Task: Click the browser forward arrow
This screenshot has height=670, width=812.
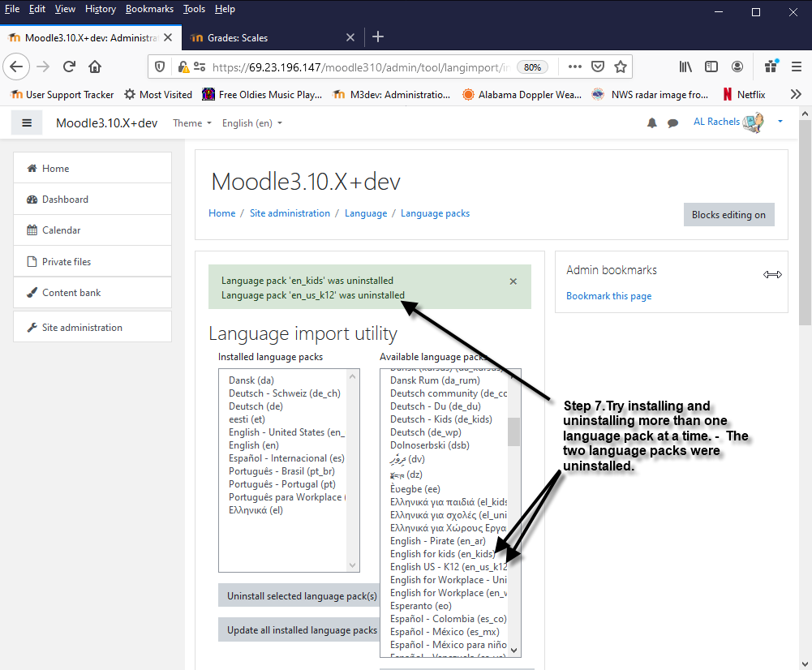Action: (x=44, y=67)
